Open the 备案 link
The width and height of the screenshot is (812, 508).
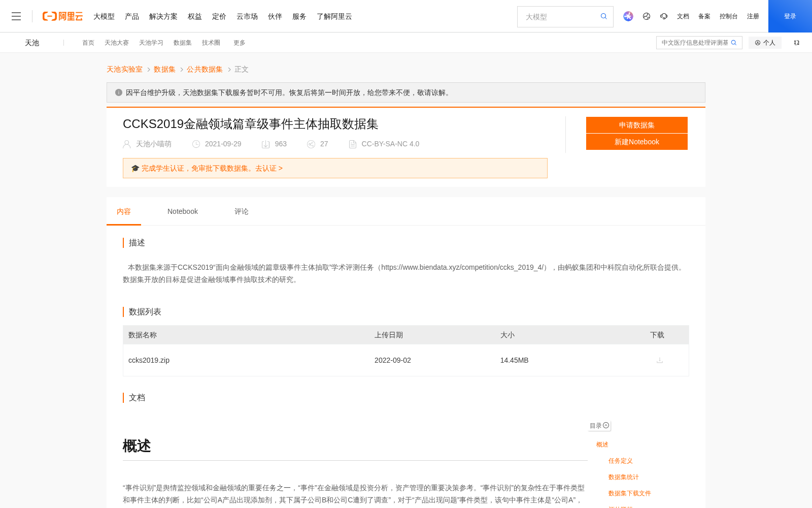pos(704,16)
